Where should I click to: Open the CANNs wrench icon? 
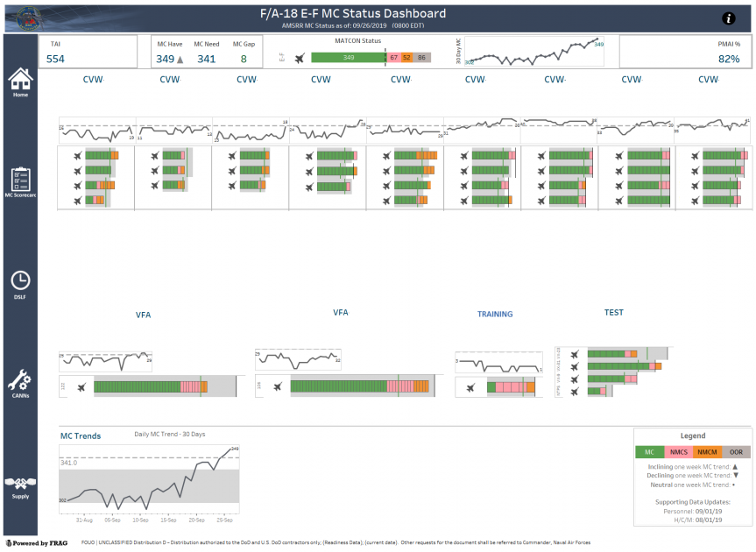pyautogui.click(x=19, y=380)
